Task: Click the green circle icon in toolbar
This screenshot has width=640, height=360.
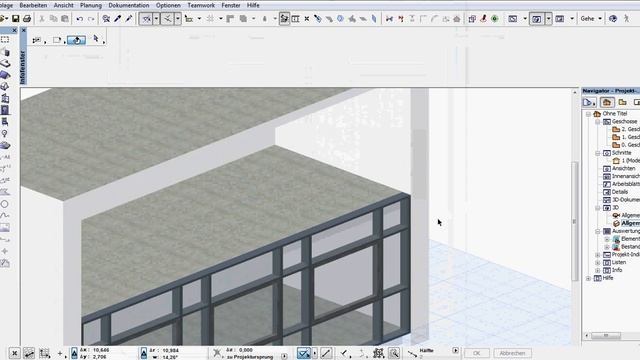Action: coord(495,19)
